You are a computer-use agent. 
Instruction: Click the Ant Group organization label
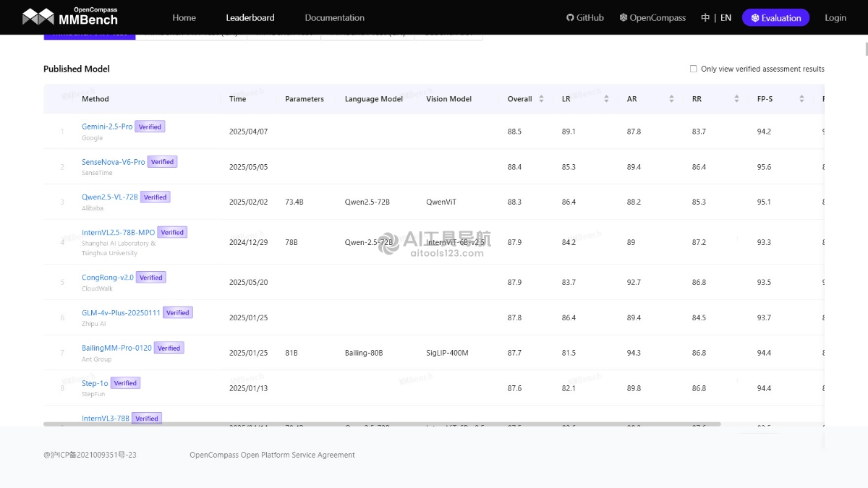(97, 359)
